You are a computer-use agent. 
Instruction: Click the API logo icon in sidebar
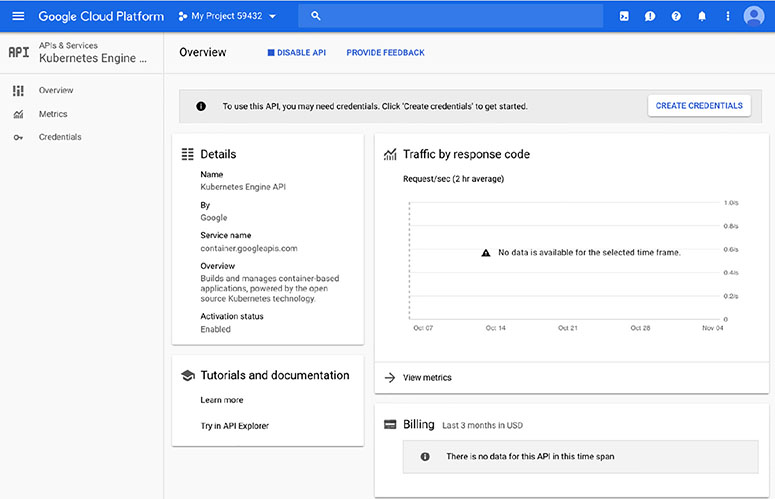19,52
